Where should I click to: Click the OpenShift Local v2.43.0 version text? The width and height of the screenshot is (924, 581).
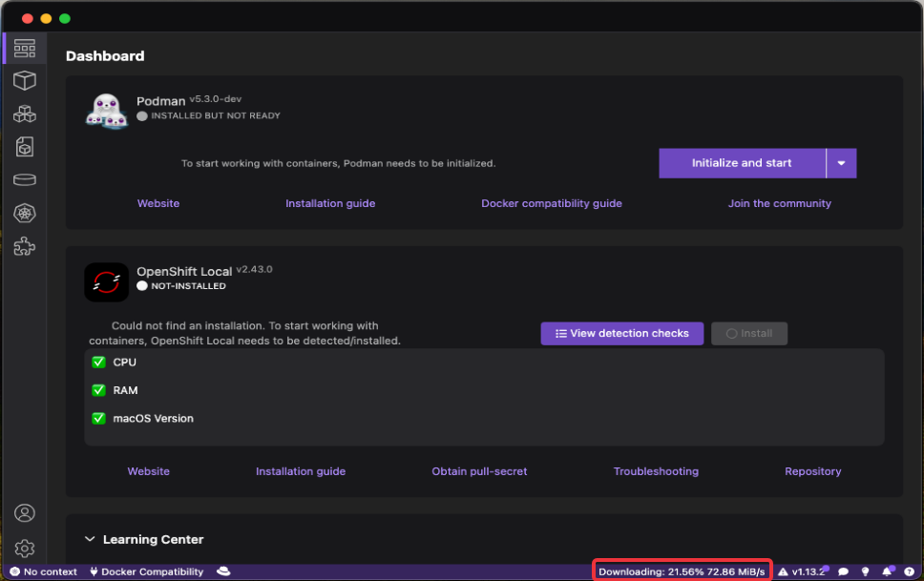[255, 269]
